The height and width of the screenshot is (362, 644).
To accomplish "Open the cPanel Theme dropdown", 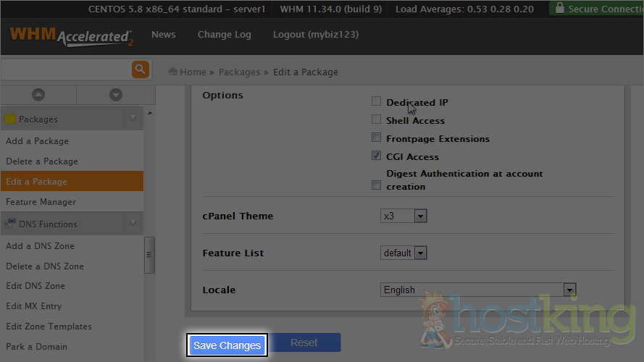I will pos(403,216).
